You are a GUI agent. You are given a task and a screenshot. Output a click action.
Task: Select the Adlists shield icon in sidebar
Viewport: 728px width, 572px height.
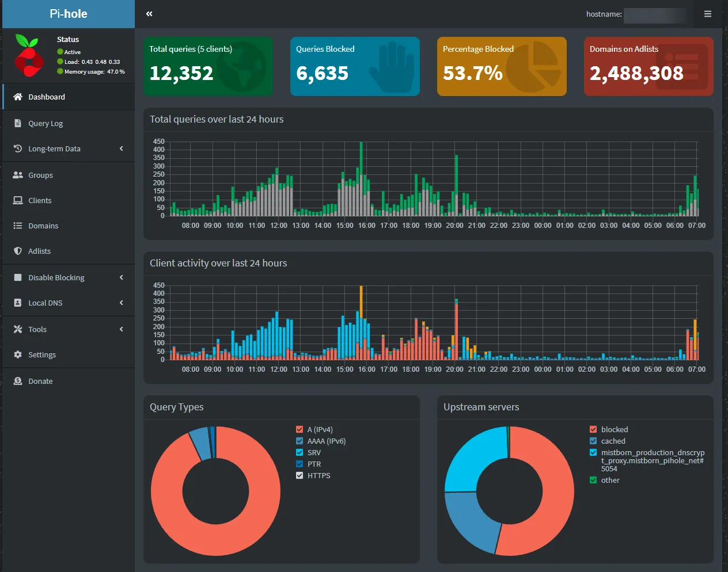(x=18, y=251)
